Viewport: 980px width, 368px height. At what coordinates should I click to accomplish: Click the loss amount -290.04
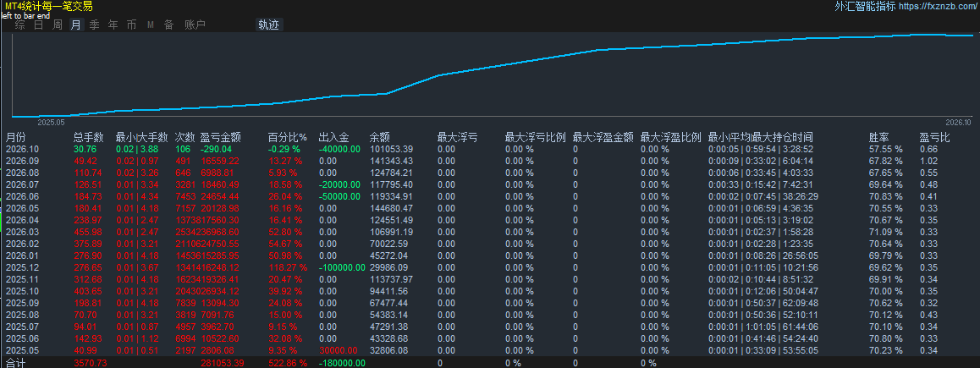tap(217, 150)
